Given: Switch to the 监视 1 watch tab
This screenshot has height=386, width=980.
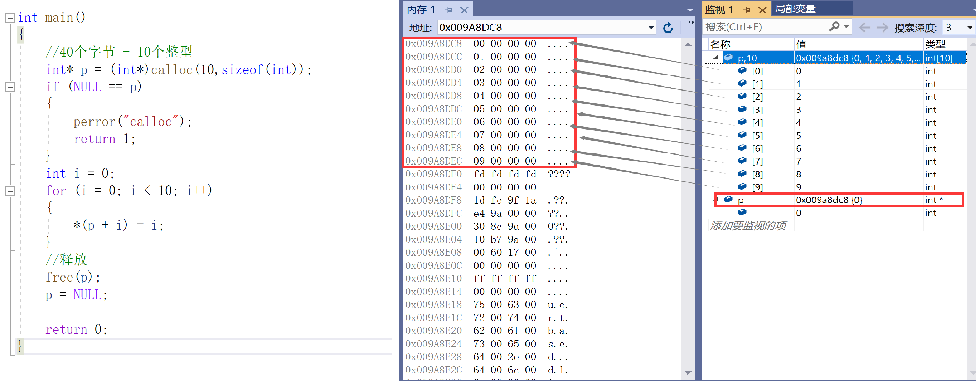Looking at the screenshot, I should [x=719, y=10].
